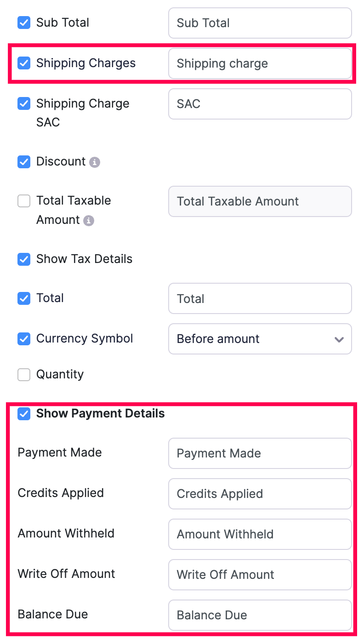
Task: Uncheck the Discount checkbox
Action: tap(24, 162)
